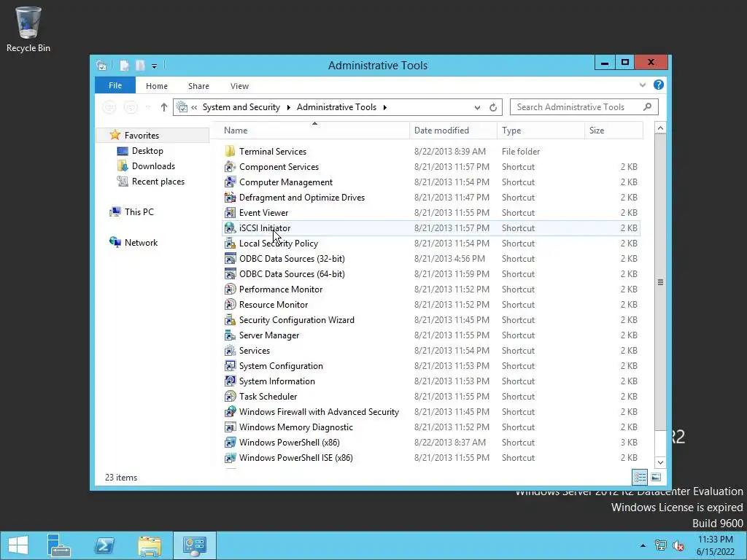
Task: Select the Component Services shortcut icon
Action: coord(230,167)
